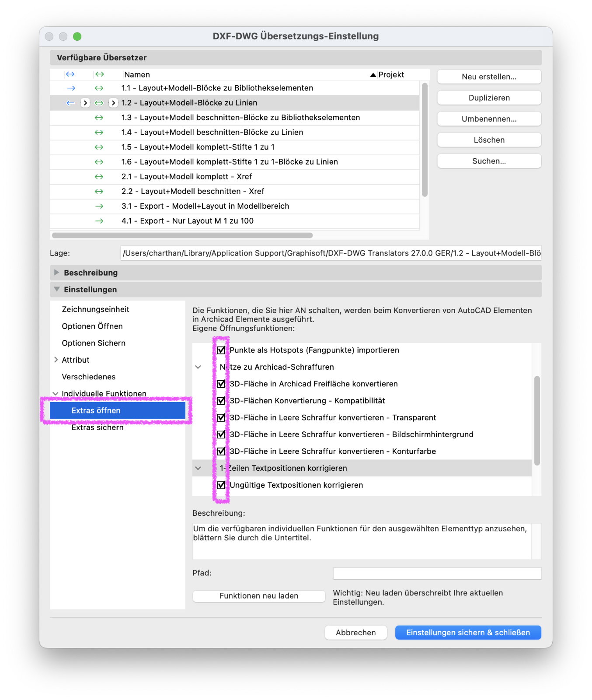Click the green bidirectional arrow icon of translator 1.6
Screen dimensions: 592x700
(99, 162)
